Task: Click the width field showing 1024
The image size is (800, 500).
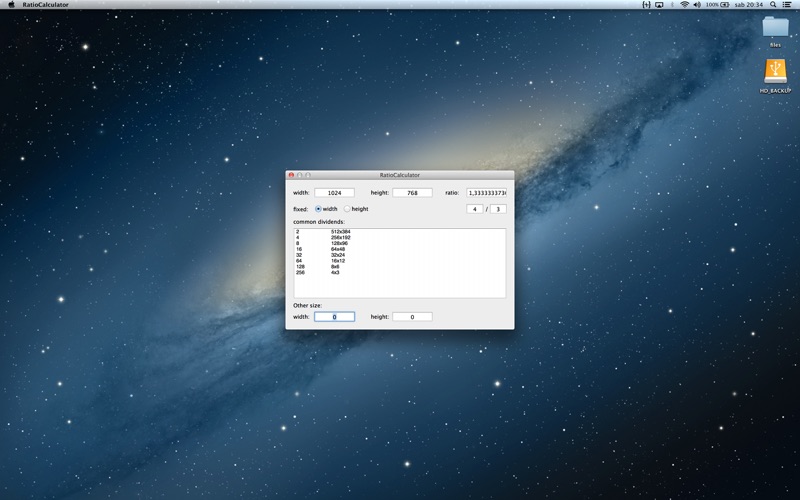Action: 334,193
